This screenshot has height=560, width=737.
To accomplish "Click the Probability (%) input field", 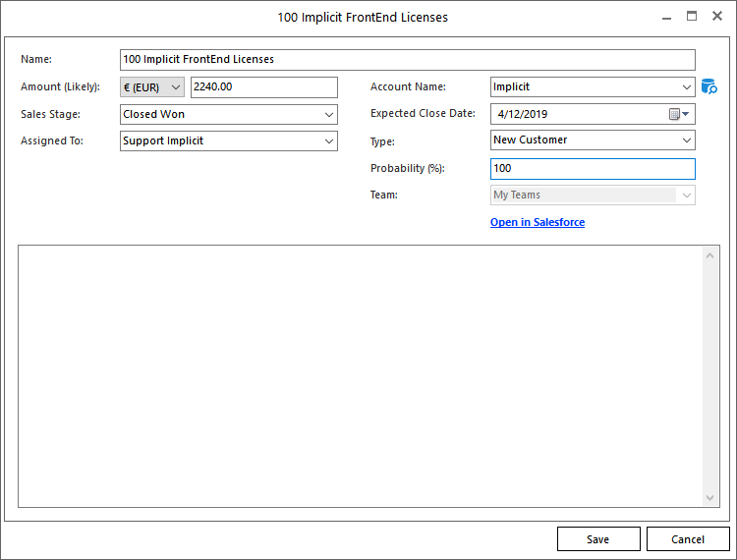I will [592, 168].
